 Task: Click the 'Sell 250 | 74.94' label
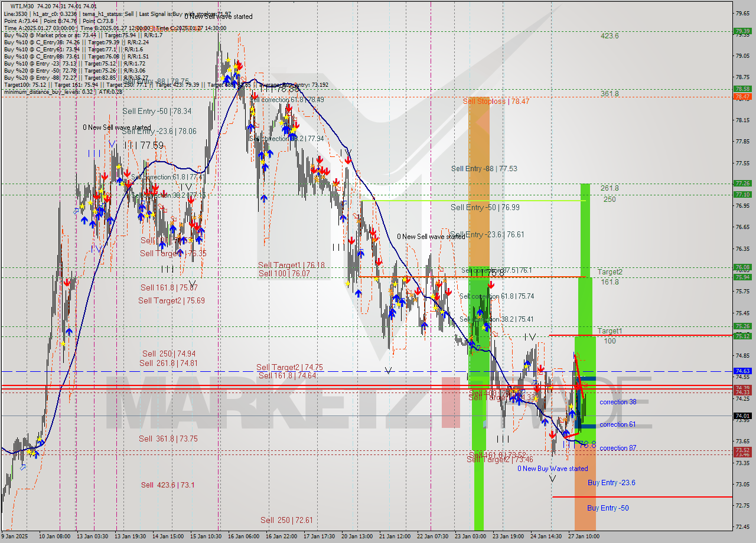[x=169, y=354]
